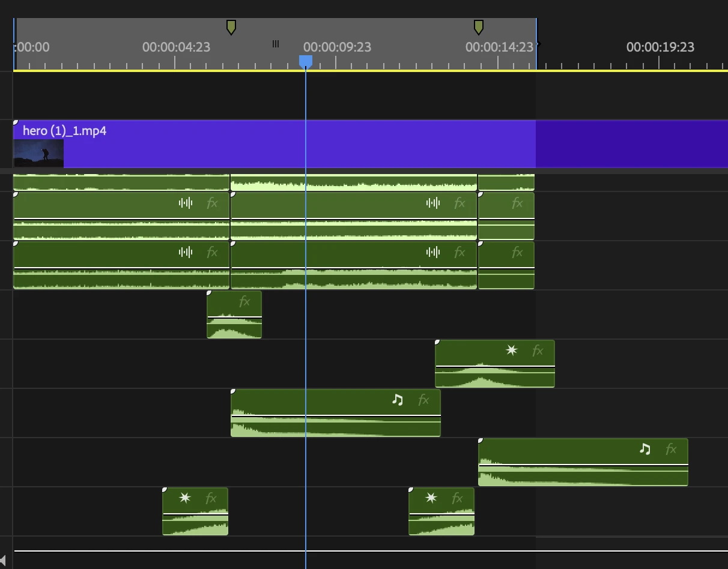Click the 00:00:19:23 timecode on the ruler
Viewport: 728px width, 569px height.
pos(660,47)
